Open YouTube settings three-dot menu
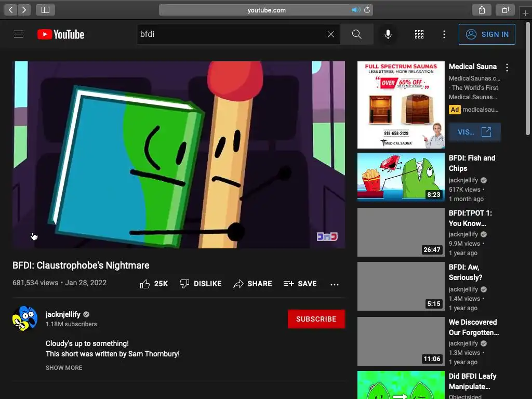The image size is (532, 399). pyautogui.click(x=444, y=34)
